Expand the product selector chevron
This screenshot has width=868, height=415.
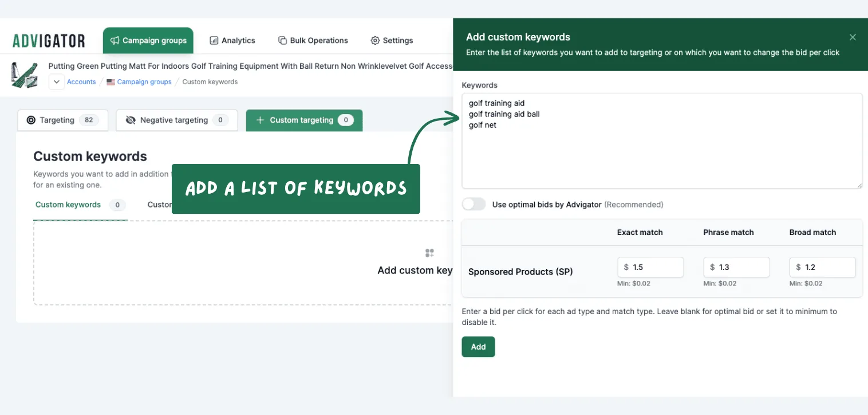click(56, 82)
